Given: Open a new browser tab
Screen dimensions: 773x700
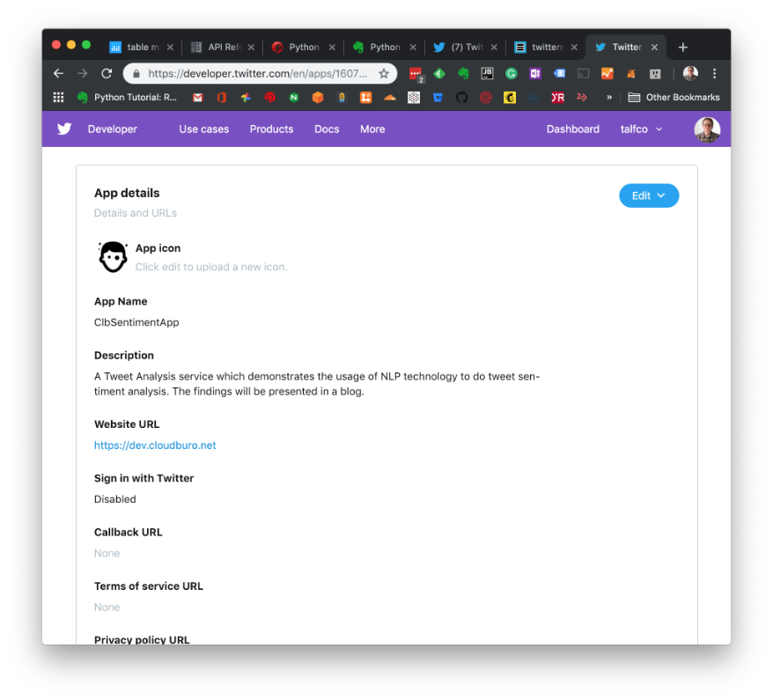Looking at the screenshot, I should click(683, 47).
